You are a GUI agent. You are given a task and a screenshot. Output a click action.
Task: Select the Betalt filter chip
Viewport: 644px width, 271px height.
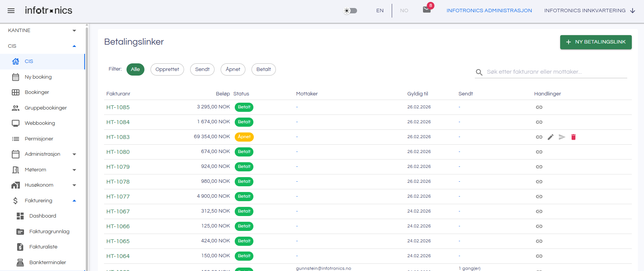[x=264, y=69]
